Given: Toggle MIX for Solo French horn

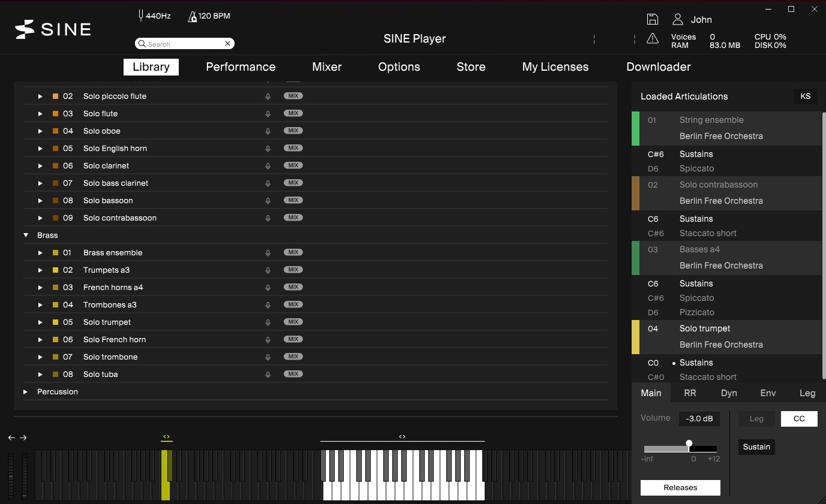Looking at the screenshot, I should tap(293, 339).
